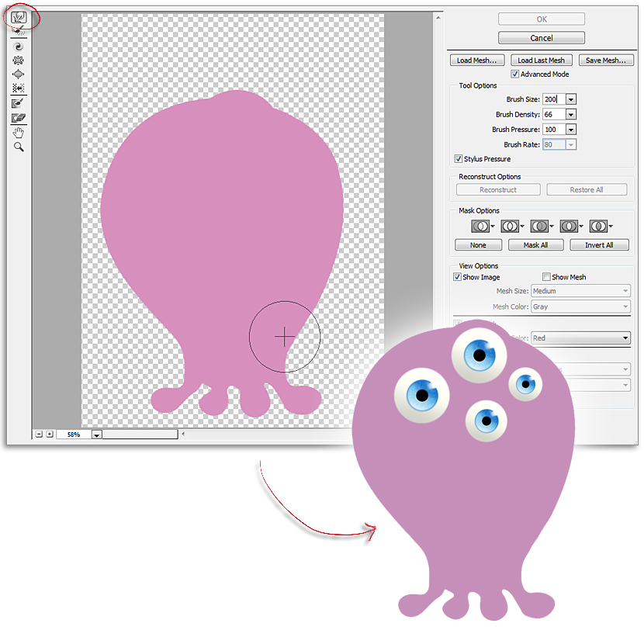Image resolution: width=644 pixels, height=644 pixels.
Task: Click the Brush Rate input field
Action: tap(554, 144)
